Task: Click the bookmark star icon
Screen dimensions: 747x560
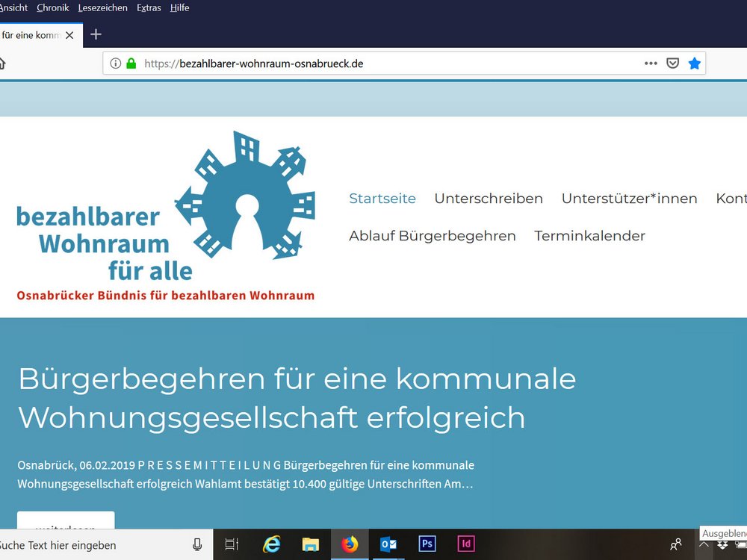Action: click(694, 63)
